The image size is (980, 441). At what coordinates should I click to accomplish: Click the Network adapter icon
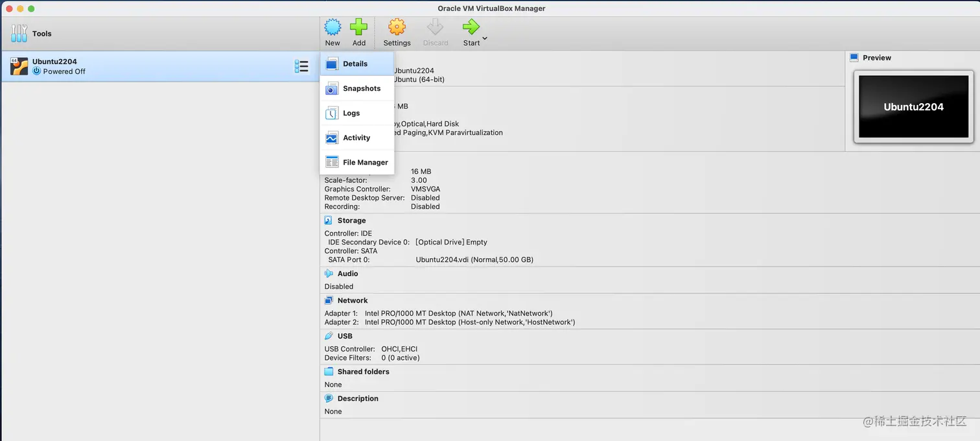pos(329,300)
